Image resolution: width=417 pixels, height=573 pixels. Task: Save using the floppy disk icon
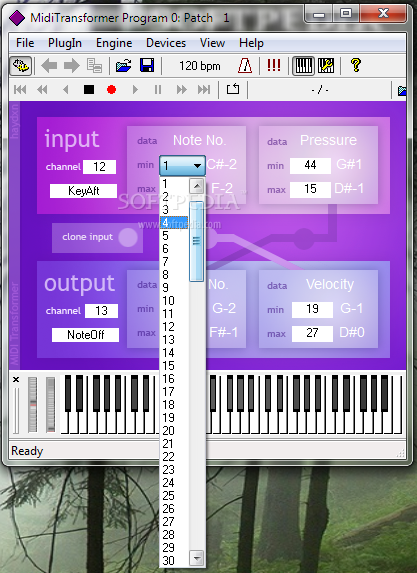pyautogui.click(x=147, y=66)
